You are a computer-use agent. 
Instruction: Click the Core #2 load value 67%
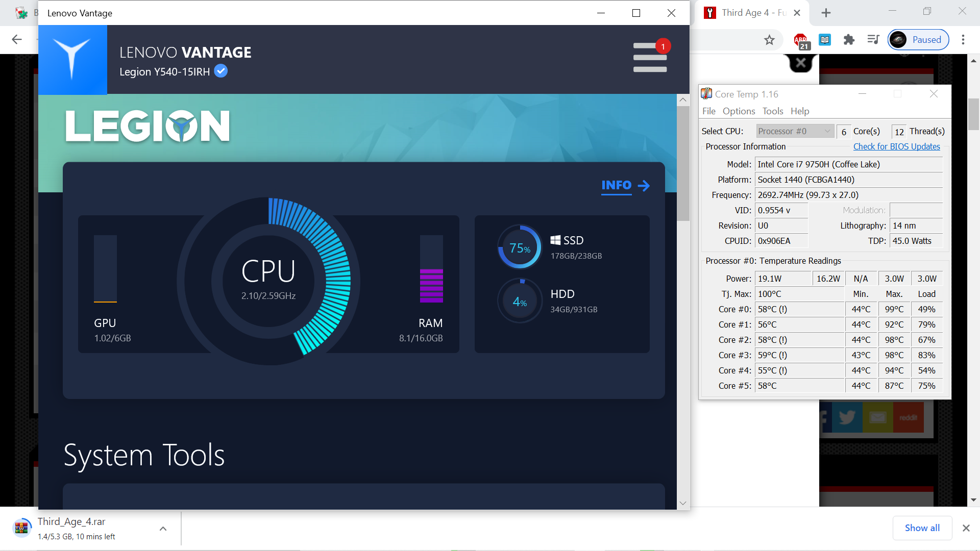coord(926,340)
